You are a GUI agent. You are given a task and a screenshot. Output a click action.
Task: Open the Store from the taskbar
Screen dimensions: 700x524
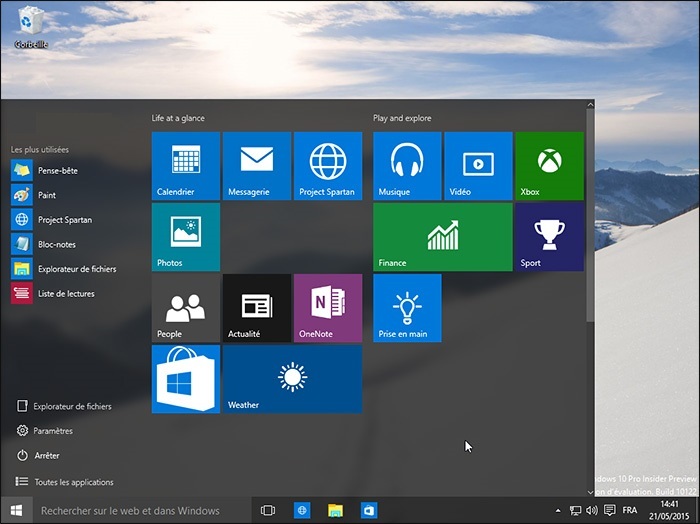[369, 510]
